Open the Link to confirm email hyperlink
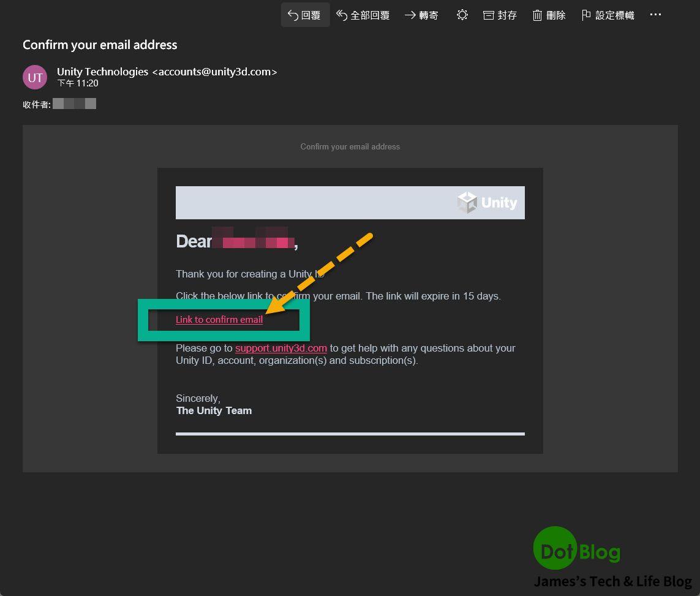The image size is (700, 596). point(219,319)
